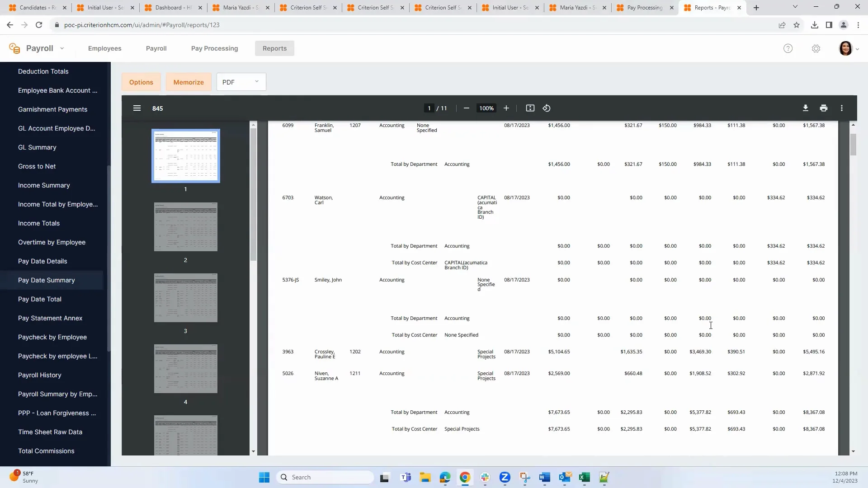Open the Gross to Net report
Screen dimensions: 868x488
[37, 166]
